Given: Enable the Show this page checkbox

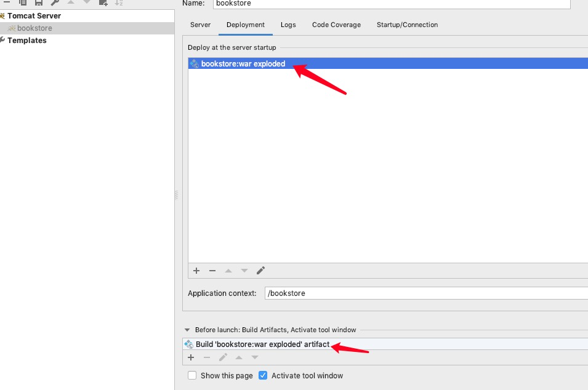Looking at the screenshot, I should (x=192, y=375).
